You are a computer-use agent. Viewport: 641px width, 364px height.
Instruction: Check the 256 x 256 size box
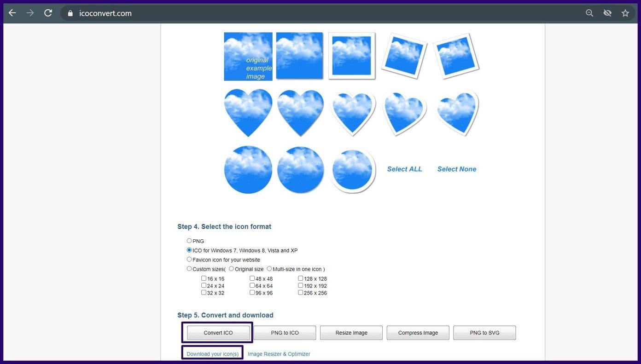point(301,293)
